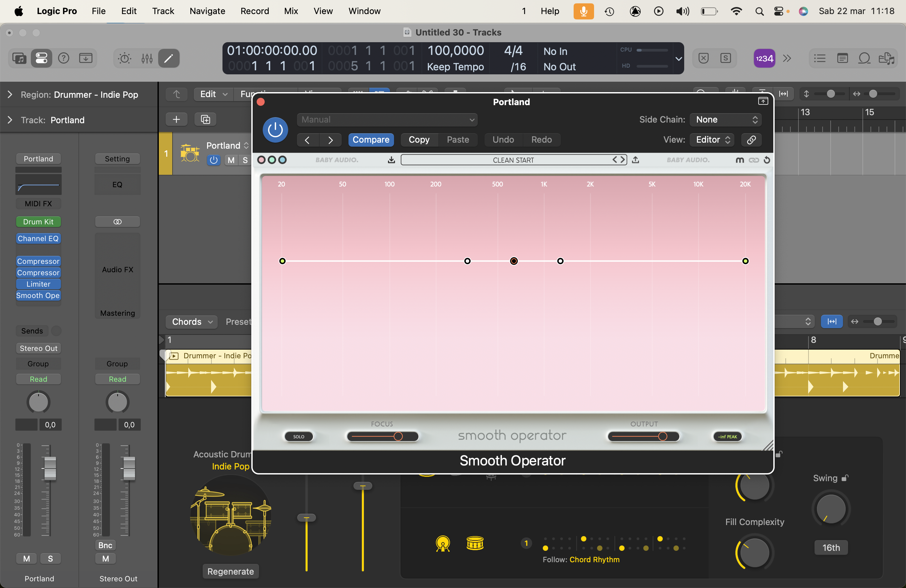This screenshot has width=906, height=588.
Task: Toggle SOLO button in Smooth Operator
Action: click(299, 437)
